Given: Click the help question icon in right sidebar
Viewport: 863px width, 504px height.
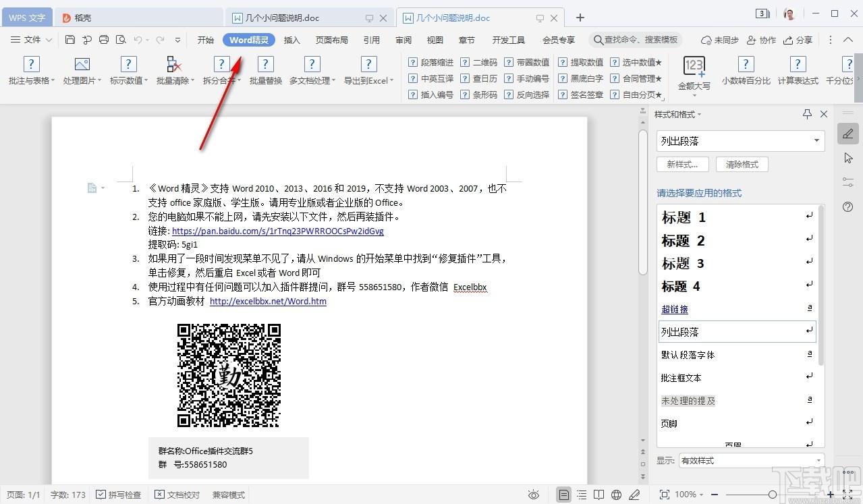Looking at the screenshot, I should [848, 207].
